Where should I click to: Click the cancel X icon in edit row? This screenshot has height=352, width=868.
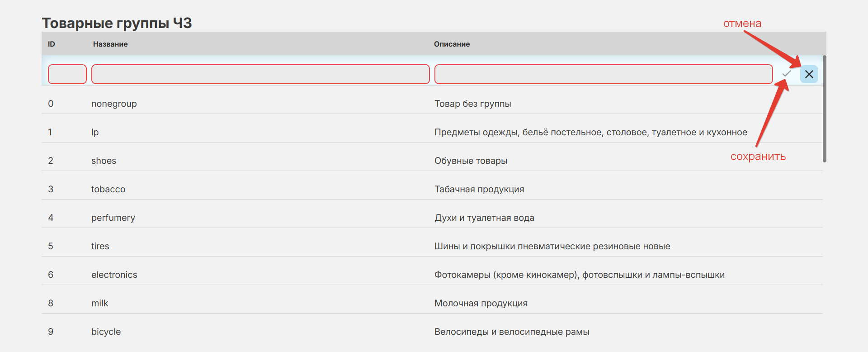(x=809, y=74)
